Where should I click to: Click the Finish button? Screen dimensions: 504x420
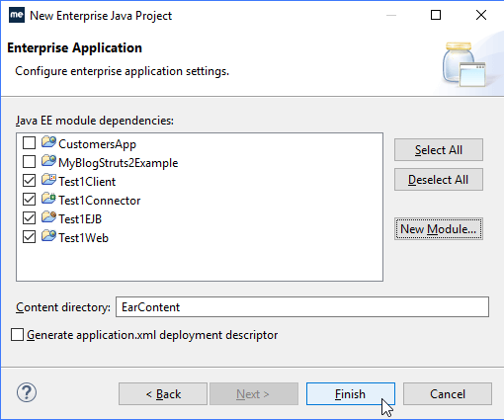coord(351,394)
